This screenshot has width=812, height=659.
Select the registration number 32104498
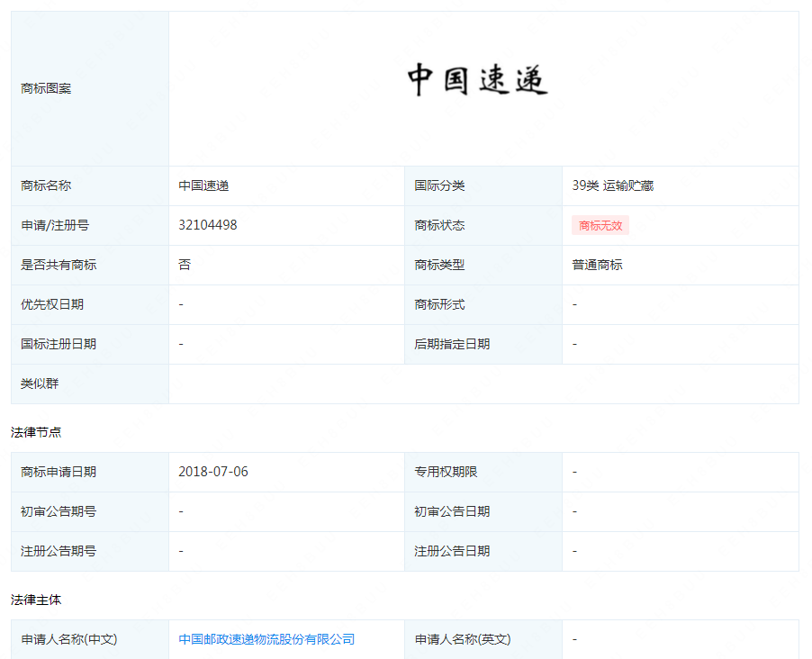[x=208, y=225]
